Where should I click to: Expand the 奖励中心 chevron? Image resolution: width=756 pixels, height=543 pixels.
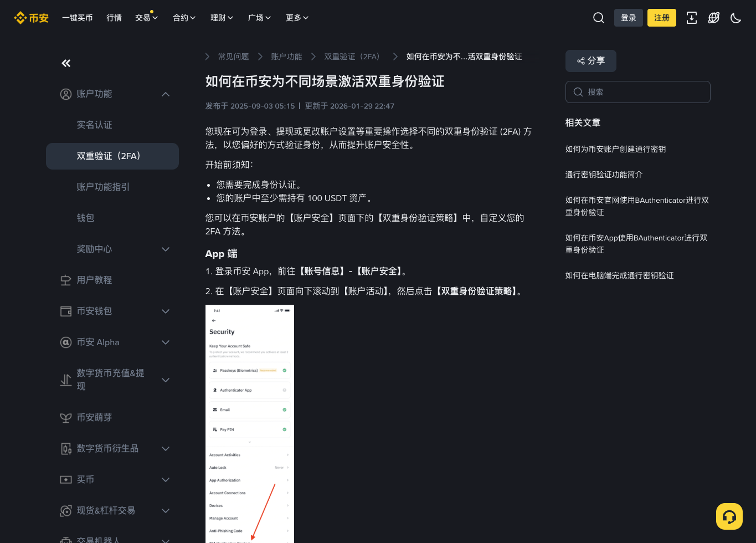(166, 249)
